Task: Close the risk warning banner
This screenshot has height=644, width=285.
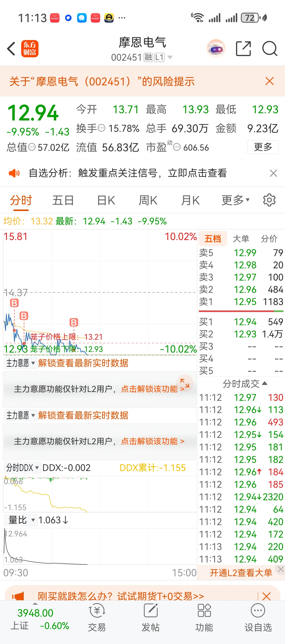Action: click(x=270, y=81)
